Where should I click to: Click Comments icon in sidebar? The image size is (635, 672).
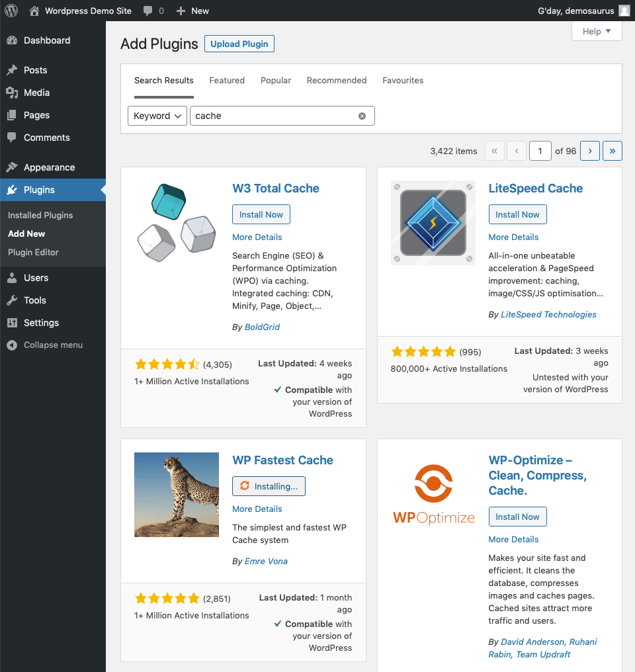click(12, 137)
